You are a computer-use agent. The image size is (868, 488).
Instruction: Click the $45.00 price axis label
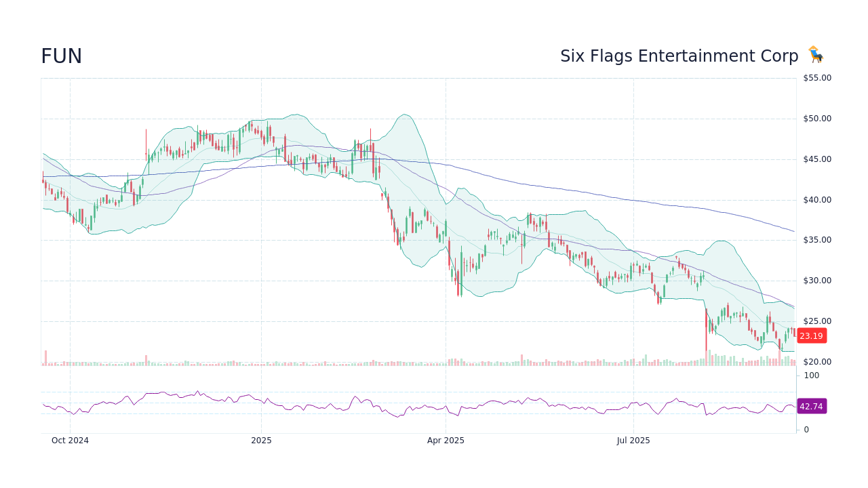pyautogui.click(x=817, y=159)
